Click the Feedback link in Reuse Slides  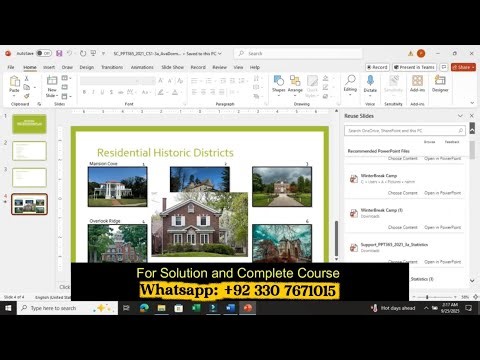pyautogui.click(x=452, y=142)
